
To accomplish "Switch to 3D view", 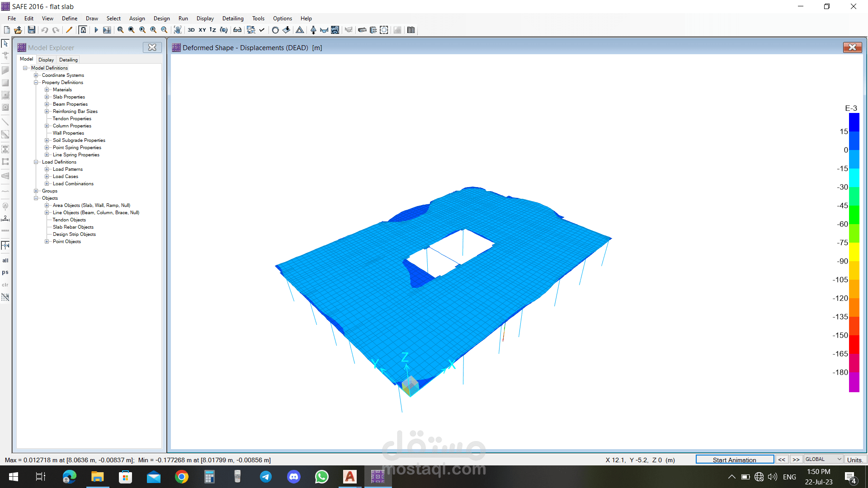I will 191,30.
